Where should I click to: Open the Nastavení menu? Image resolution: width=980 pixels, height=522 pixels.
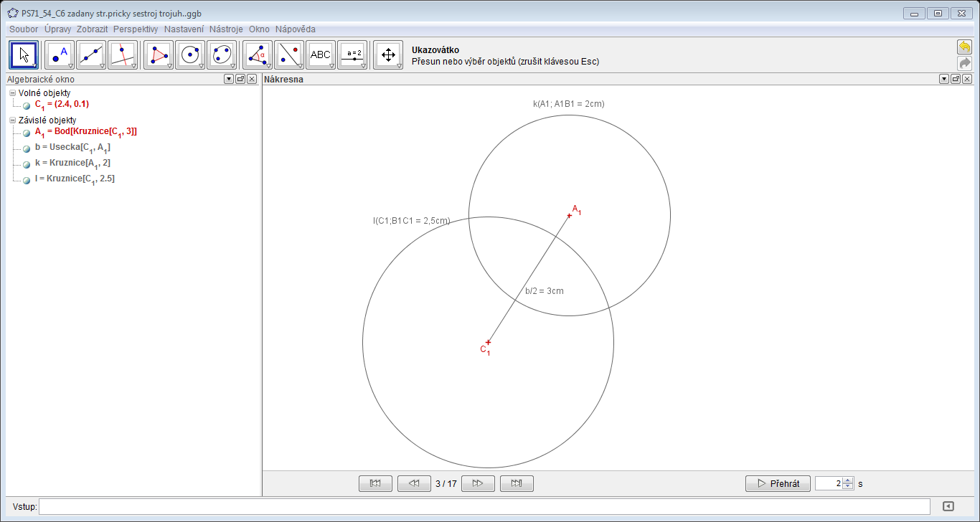tap(184, 29)
